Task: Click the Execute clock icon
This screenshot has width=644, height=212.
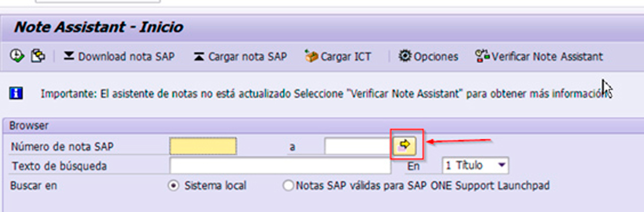Action: click(17, 56)
